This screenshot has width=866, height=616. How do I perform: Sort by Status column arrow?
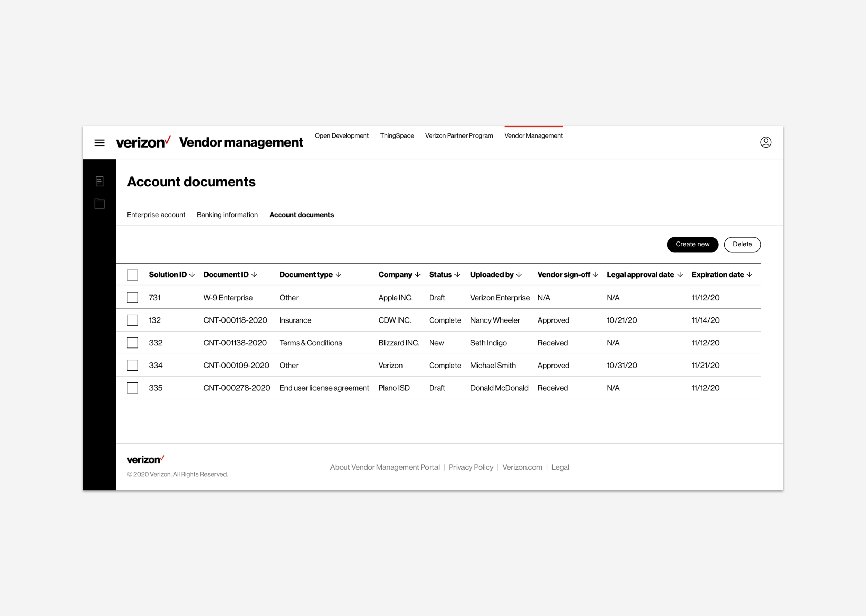[457, 275]
